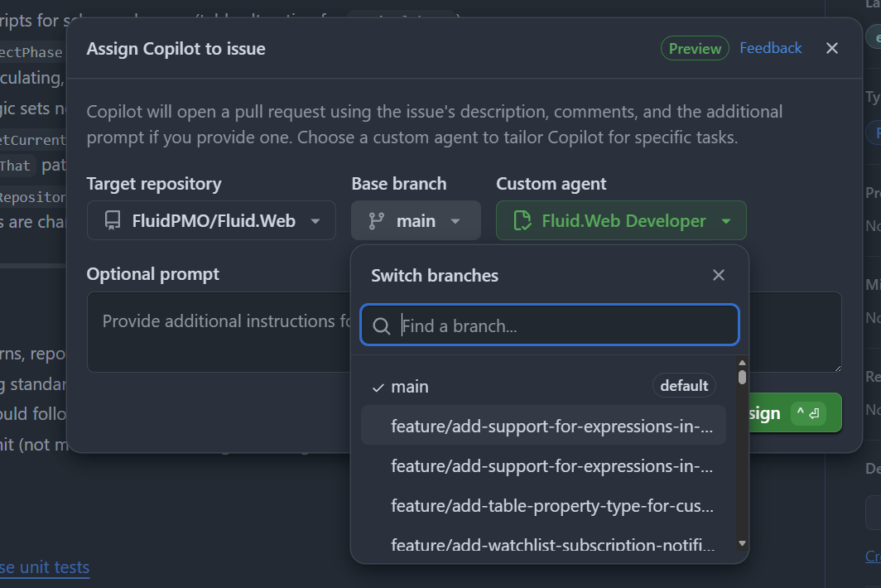This screenshot has height=588, width=881.
Task: Click the magnifier icon in branch search
Action: pos(382,326)
